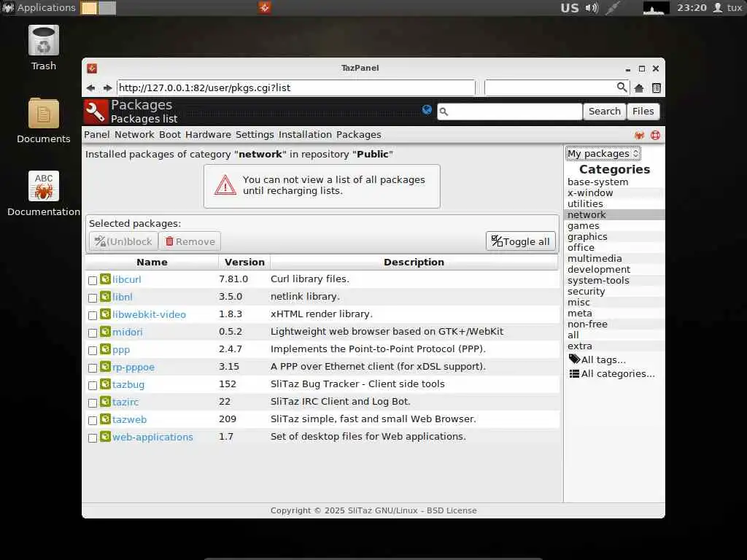The image size is (747, 560).
Task: Click the red spider icon in menu bar
Action: (x=639, y=135)
